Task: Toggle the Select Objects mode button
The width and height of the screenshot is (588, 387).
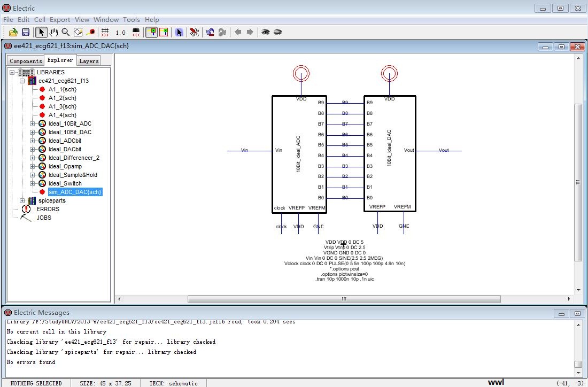Action: (152, 33)
